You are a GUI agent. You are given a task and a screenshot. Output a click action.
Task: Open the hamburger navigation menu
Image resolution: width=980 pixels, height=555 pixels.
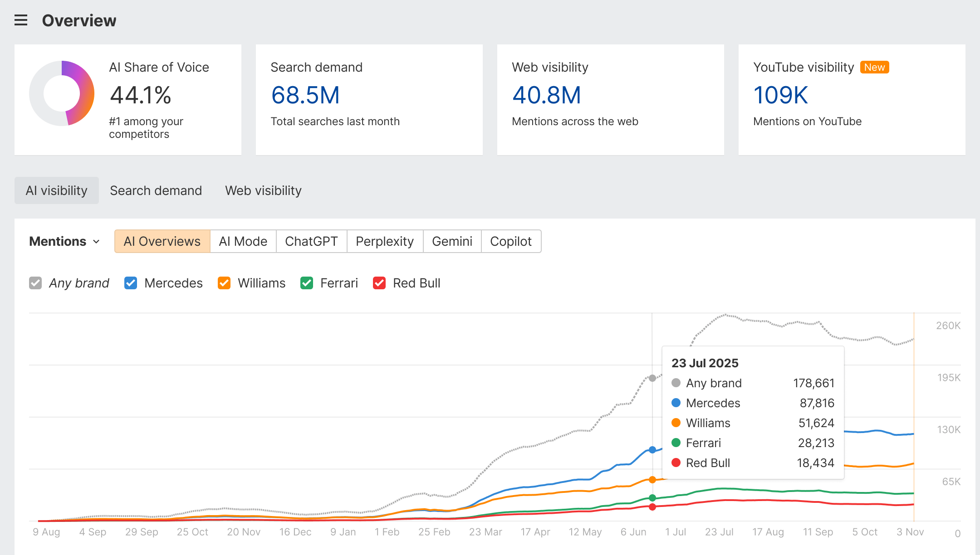pyautogui.click(x=20, y=20)
